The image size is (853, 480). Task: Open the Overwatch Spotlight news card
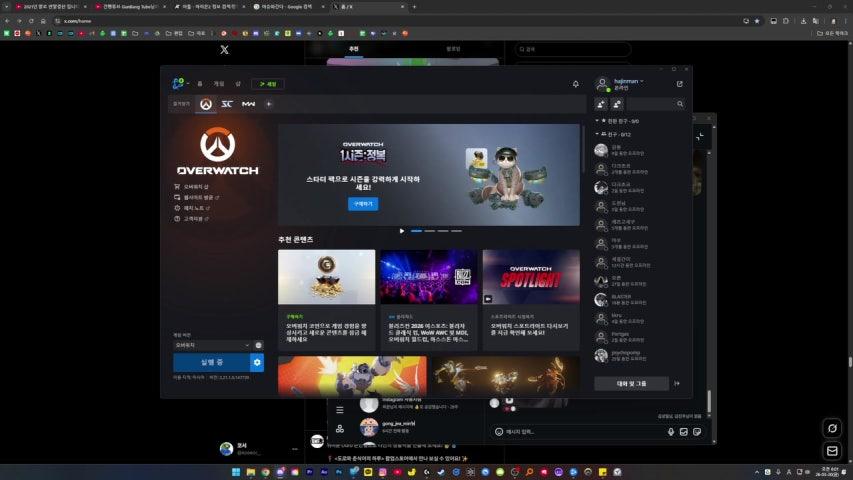[x=531, y=300]
